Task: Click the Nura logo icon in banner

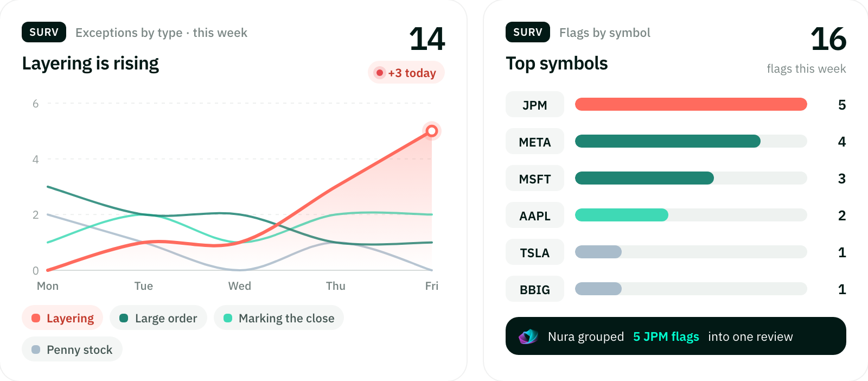Action: tap(528, 336)
